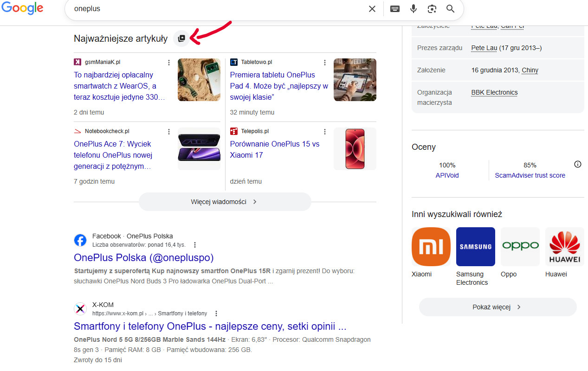This screenshot has height=371, width=588.
Task: Click the Najważniejsze artykuły heading
Action: pyautogui.click(x=121, y=38)
